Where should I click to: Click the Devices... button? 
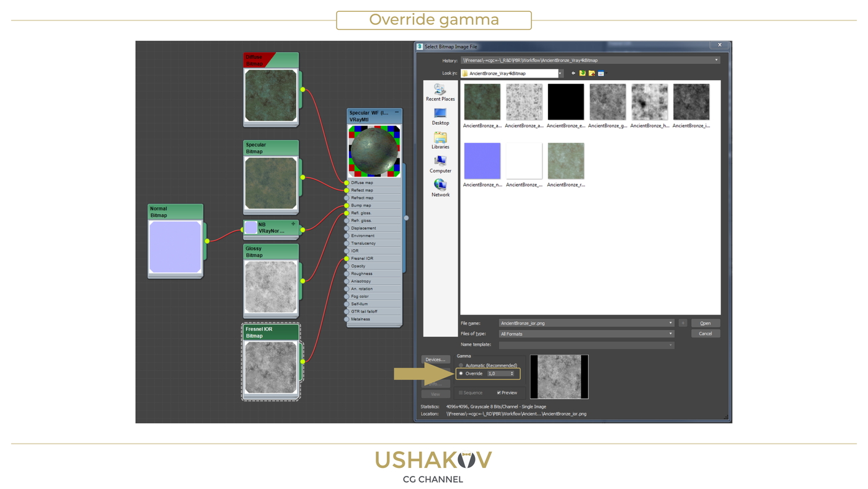[x=435, y=359]
